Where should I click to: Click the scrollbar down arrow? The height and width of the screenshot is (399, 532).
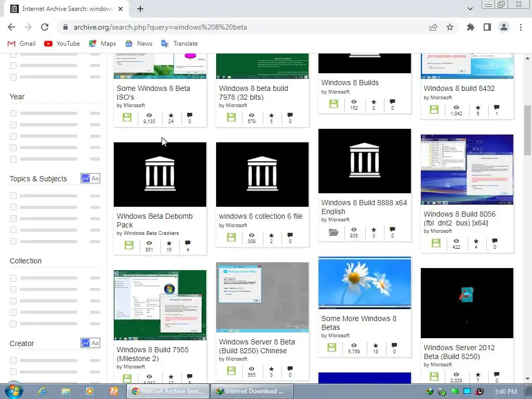tap(527, 379)
